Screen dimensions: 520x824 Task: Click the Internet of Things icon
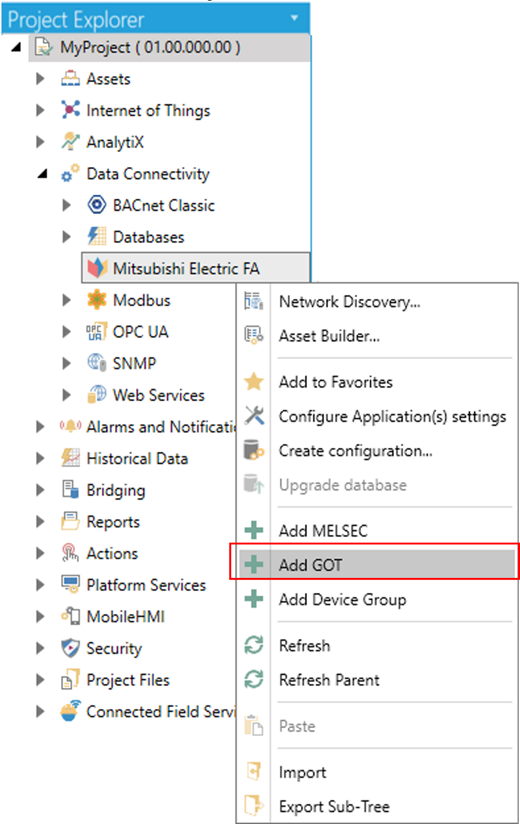[70, 110]
